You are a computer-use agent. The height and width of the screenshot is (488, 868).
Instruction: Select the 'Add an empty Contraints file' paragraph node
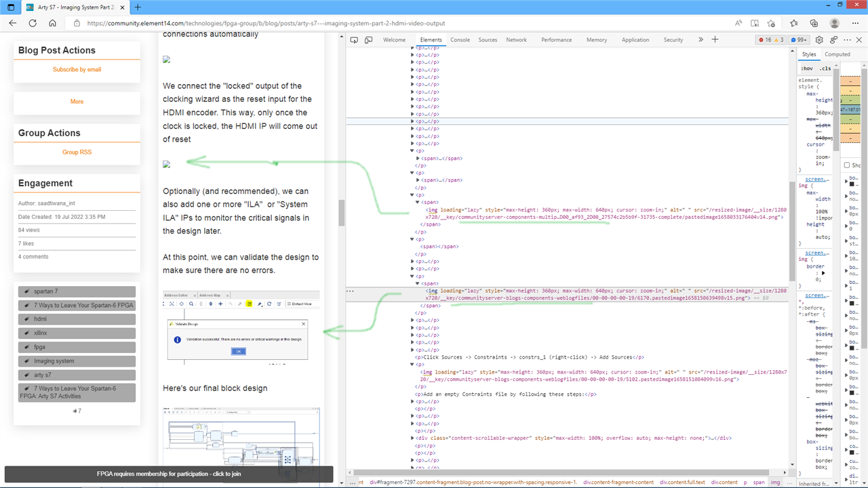pos(505,394)
